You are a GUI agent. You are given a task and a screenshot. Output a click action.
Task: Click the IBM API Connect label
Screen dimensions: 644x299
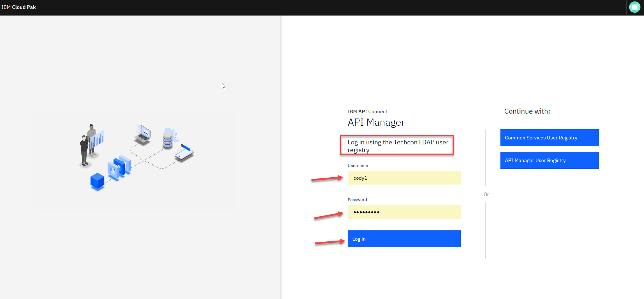pos(367,111)
